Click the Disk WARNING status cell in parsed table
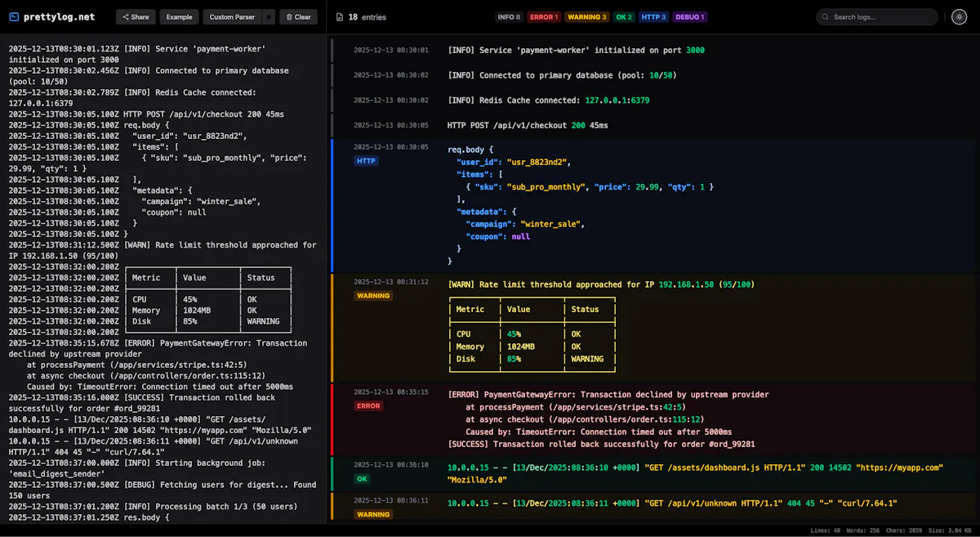 coord(587,359)
